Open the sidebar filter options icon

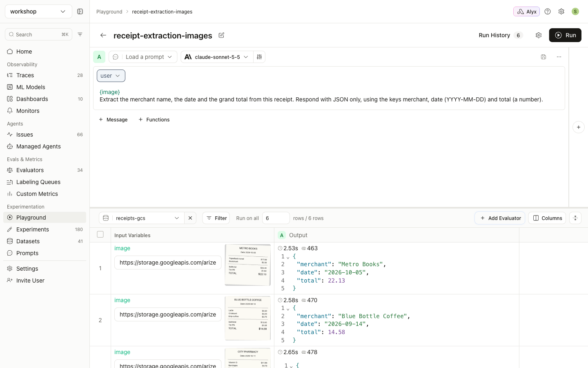[80, 34]
